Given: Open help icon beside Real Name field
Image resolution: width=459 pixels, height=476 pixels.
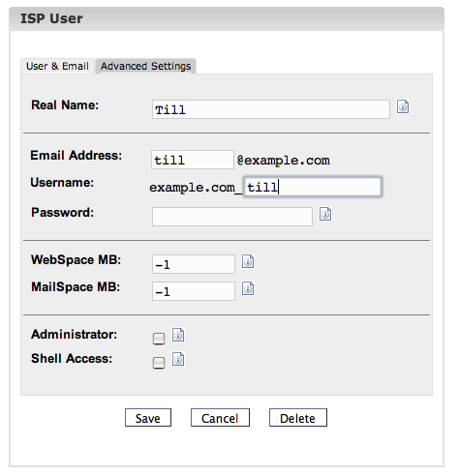Looking at the screenshot, I should 403,106.
